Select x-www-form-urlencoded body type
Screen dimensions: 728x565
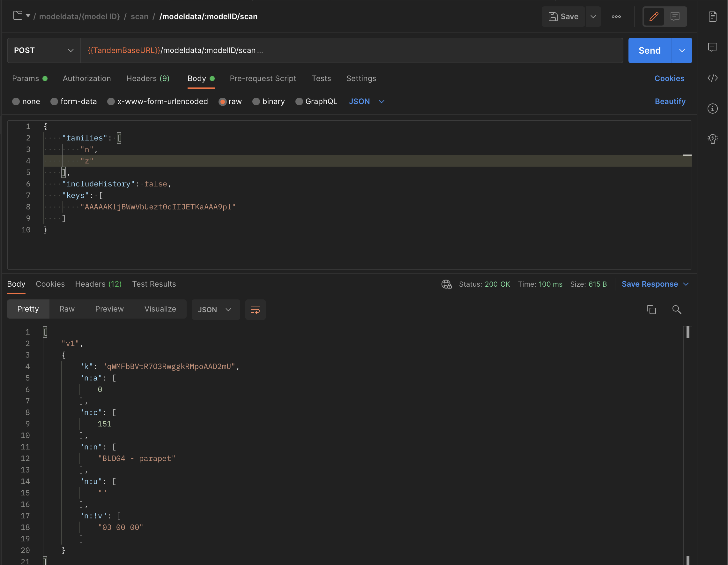click(x=111, y=102)
